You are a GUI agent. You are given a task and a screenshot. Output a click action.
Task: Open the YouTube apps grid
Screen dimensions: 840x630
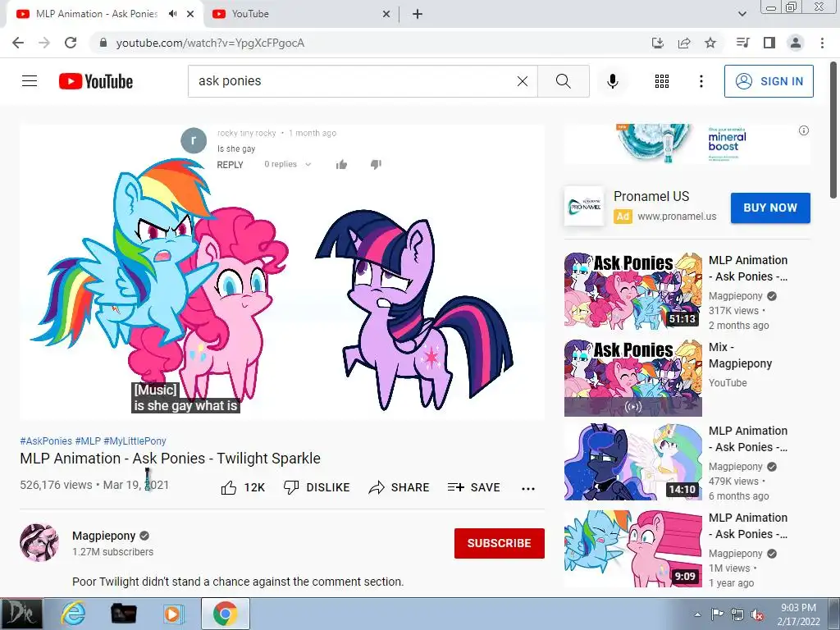662,81
